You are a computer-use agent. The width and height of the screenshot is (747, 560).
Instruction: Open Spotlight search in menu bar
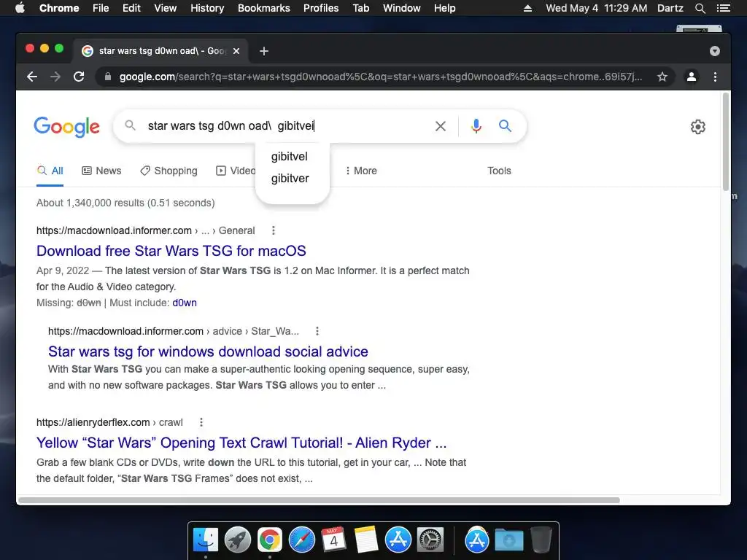(700, 8)
